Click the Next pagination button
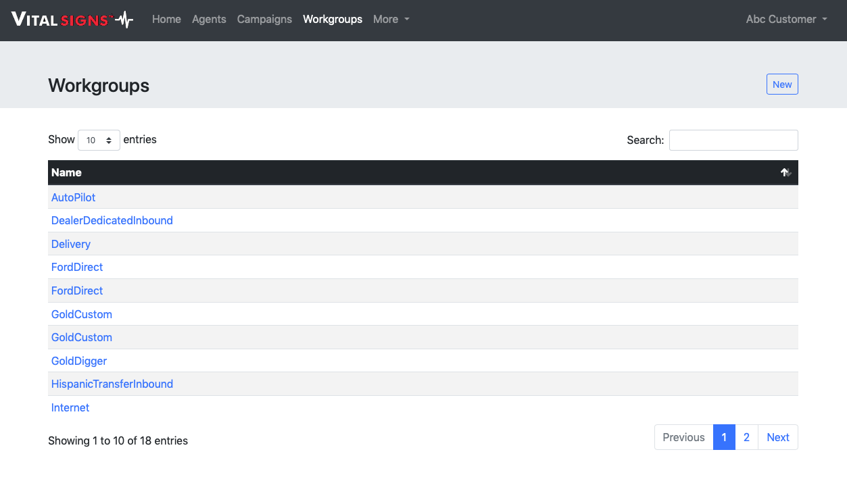 [x=777, y=437]
